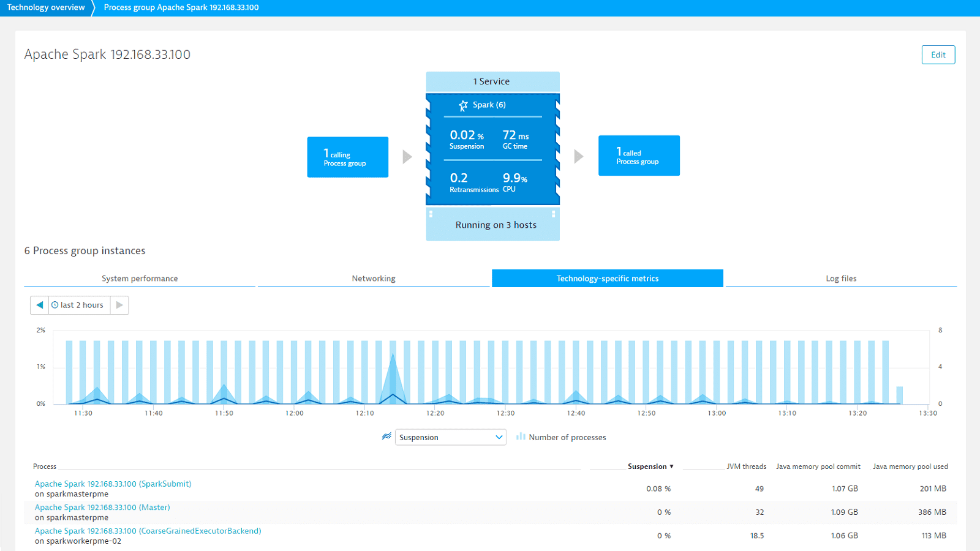Click the 0.02 % Suspension metric
This screenshot has height=551, width=980.
coord(467,139)
